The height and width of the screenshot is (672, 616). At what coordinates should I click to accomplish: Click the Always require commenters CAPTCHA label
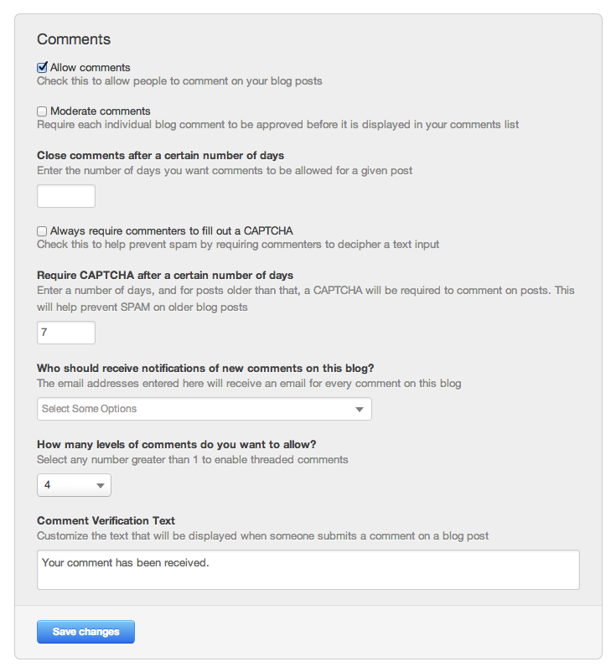[171, 230]
